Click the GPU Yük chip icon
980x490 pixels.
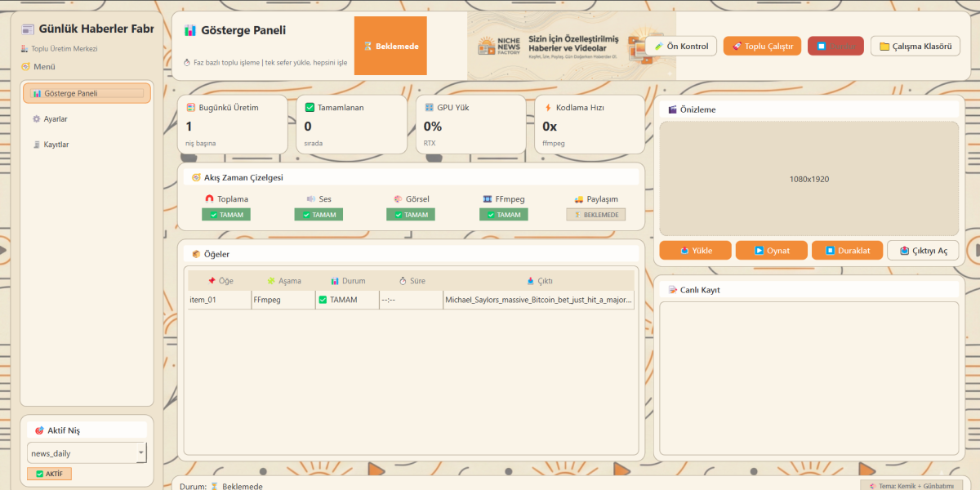tap(429, 108)
